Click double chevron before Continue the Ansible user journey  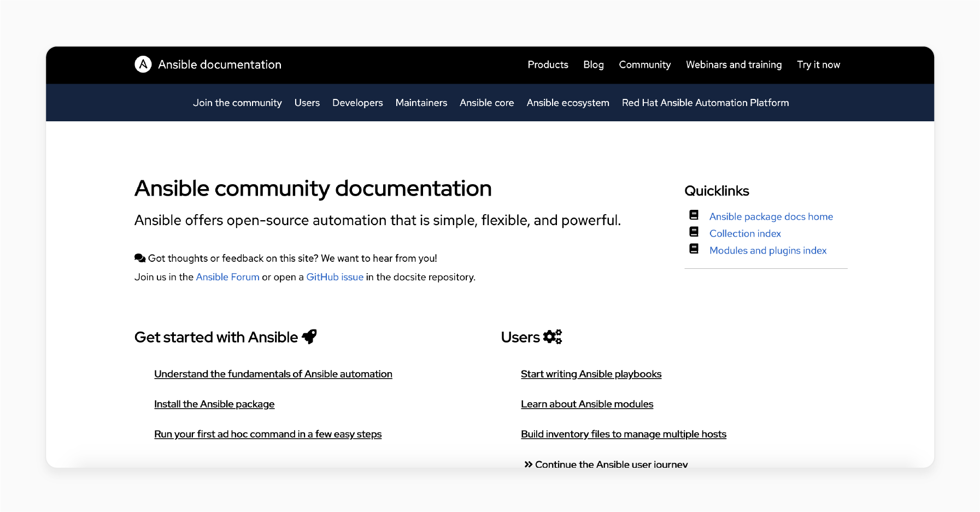click(x=528, y=464)
